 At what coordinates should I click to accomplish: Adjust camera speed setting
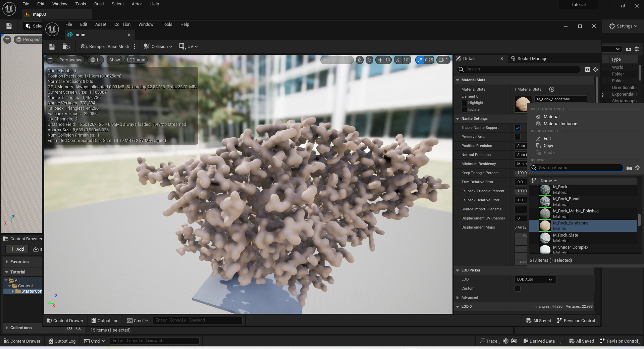(443, 60)
